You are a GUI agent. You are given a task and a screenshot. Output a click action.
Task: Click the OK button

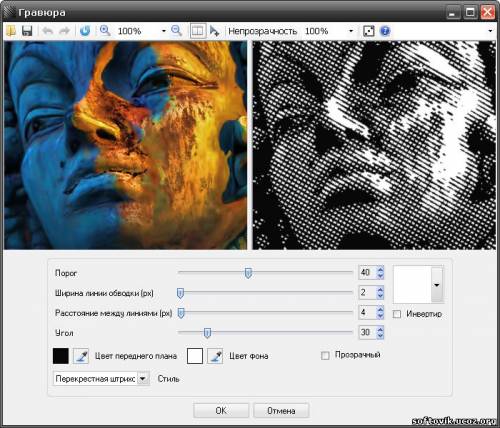[x=221, y=411]
